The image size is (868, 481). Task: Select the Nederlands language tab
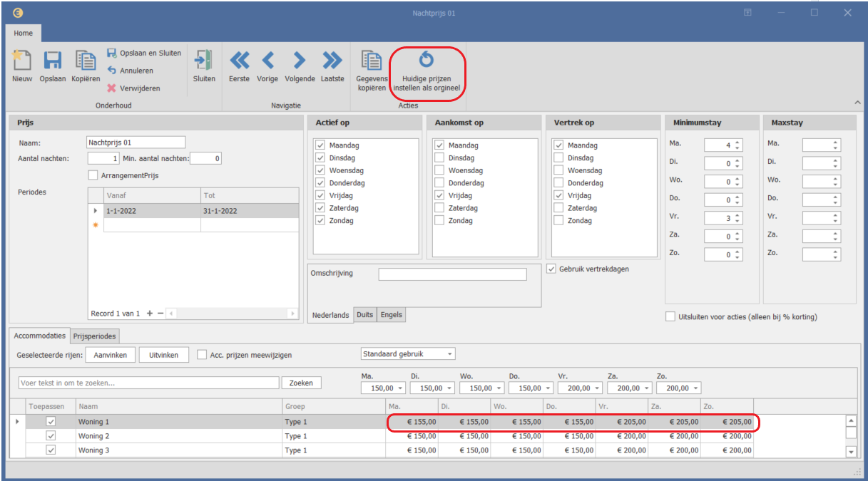tap(330, 315)
